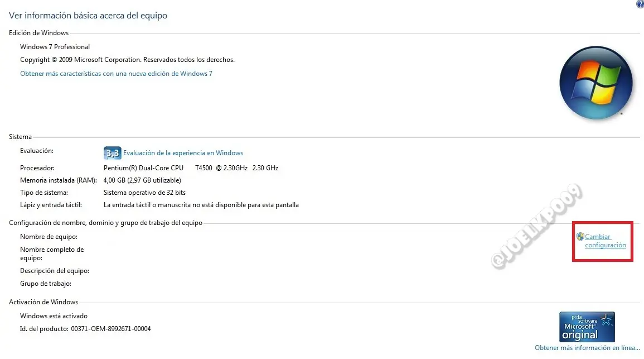Click the Windows 7 logo orb
644x359 pixels.
pos(595,83)
